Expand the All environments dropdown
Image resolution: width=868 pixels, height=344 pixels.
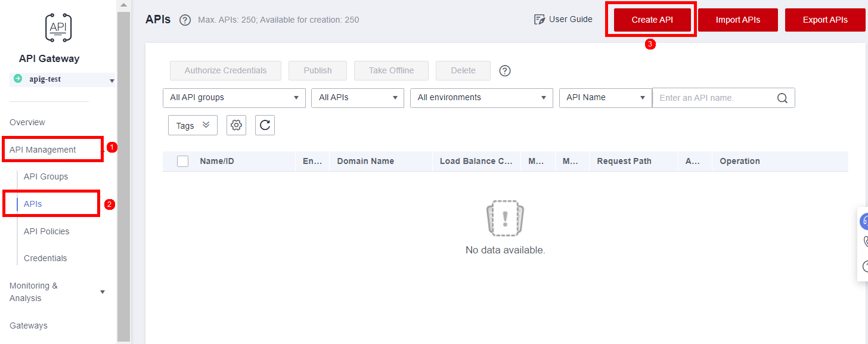[x=481, y=98]
